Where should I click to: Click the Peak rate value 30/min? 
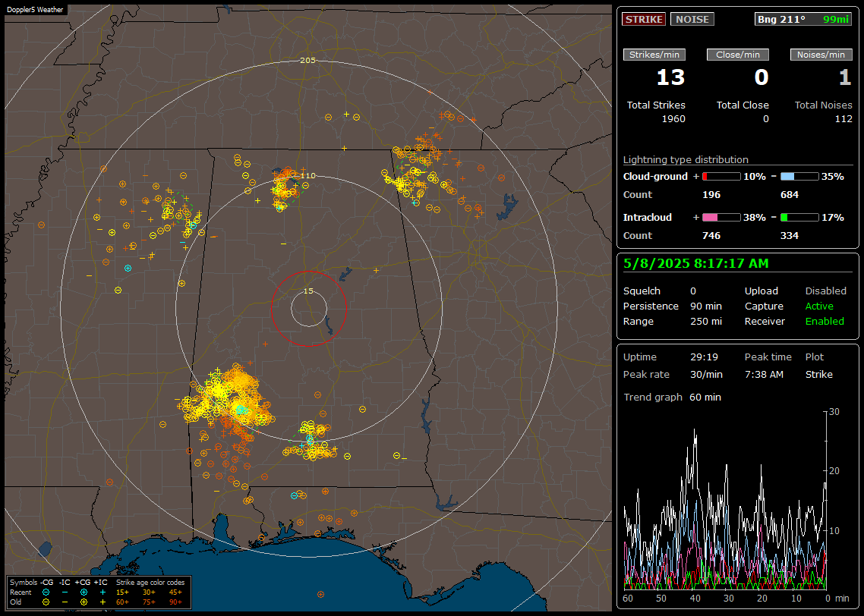point(706,374)
